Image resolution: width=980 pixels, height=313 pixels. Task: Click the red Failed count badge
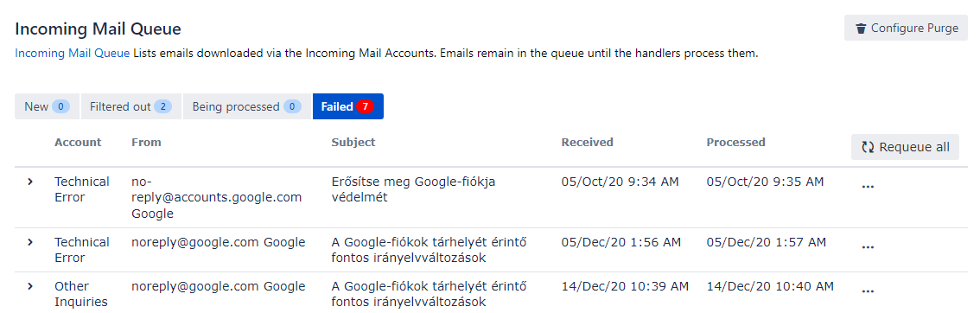365,107
